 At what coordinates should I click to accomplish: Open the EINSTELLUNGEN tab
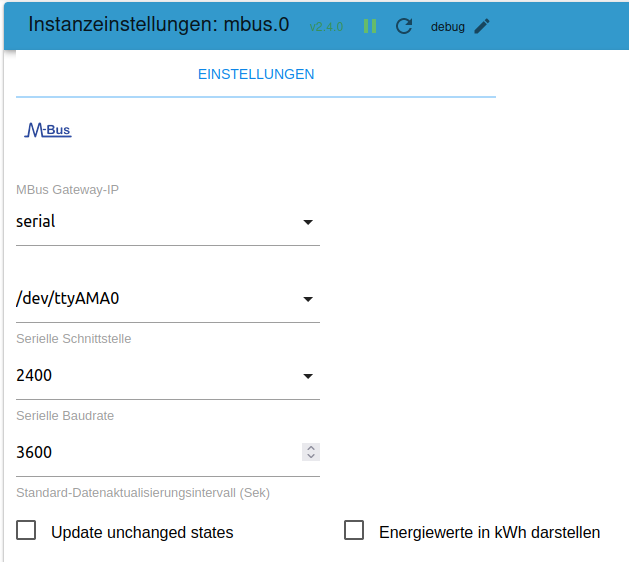pyautogui.click(x=256, y=74)
